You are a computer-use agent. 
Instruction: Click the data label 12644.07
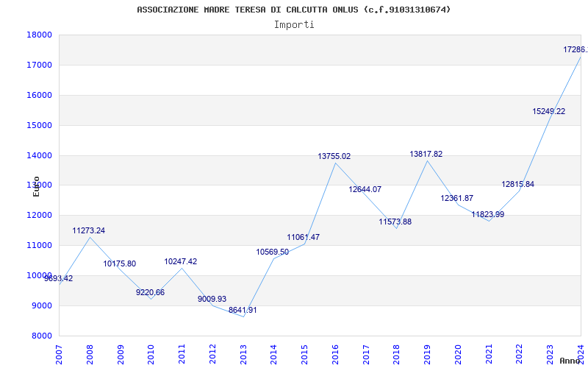(365, 189)
